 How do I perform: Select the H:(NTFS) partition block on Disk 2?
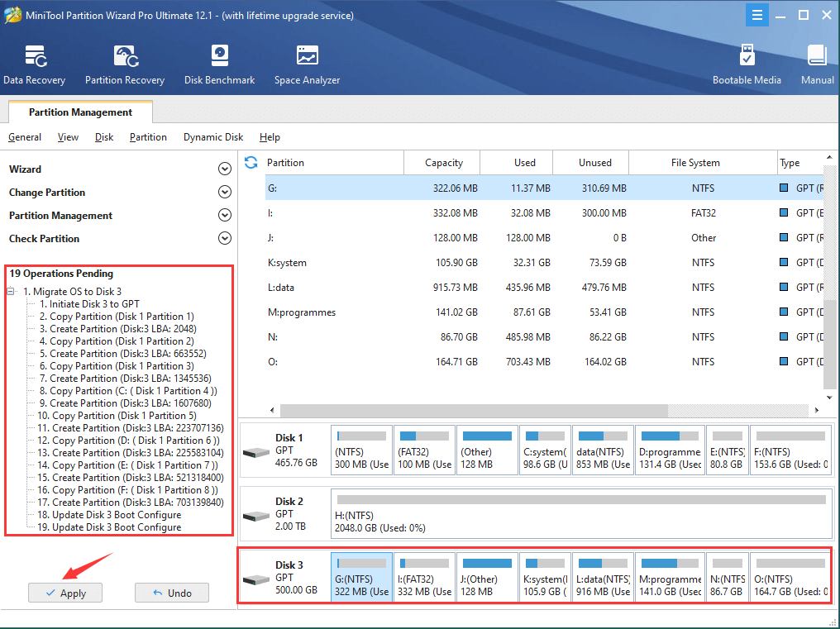[x=579, y=513]
